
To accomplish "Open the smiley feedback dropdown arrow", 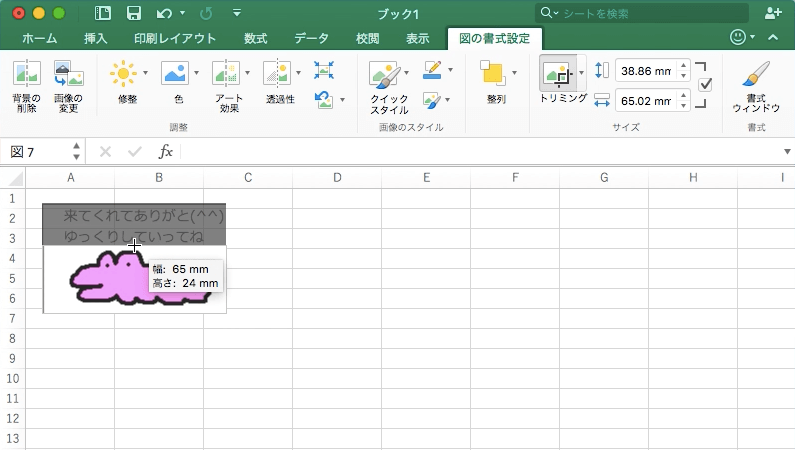I will [x=752, y=37].
